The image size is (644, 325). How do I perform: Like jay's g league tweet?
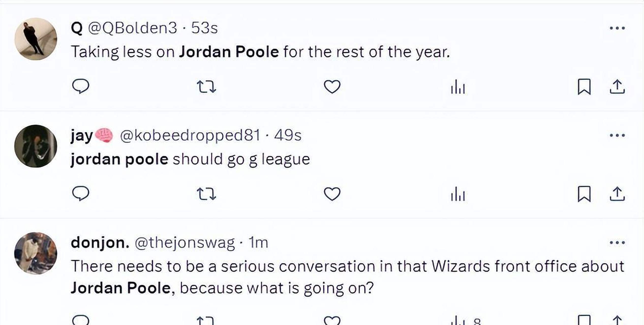(332, 194)
